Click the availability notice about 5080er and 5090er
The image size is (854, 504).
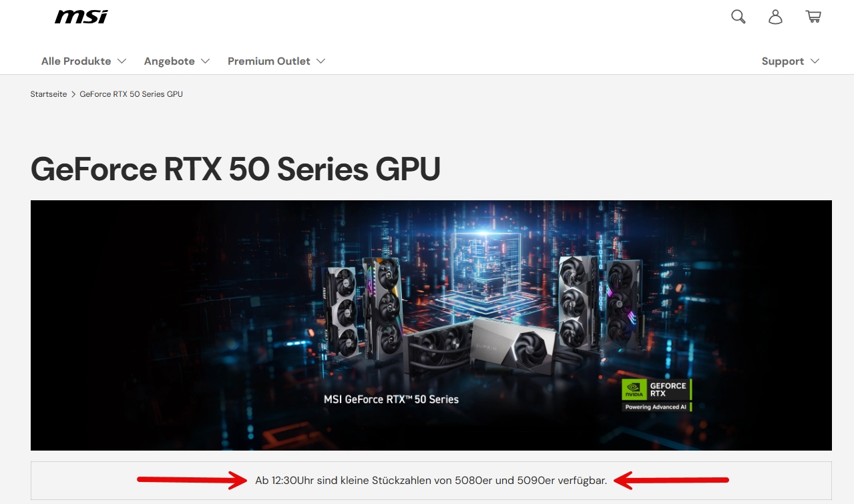pos(431,480)
